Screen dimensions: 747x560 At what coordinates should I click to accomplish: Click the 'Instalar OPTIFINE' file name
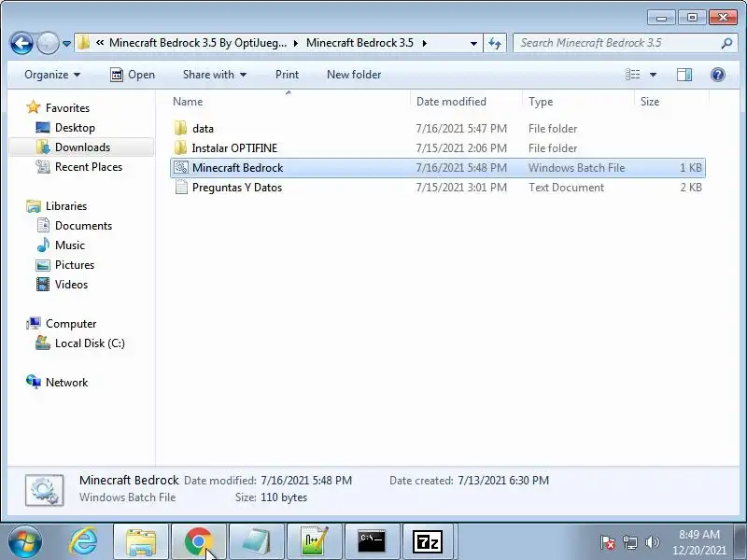[x=234, y=148]
